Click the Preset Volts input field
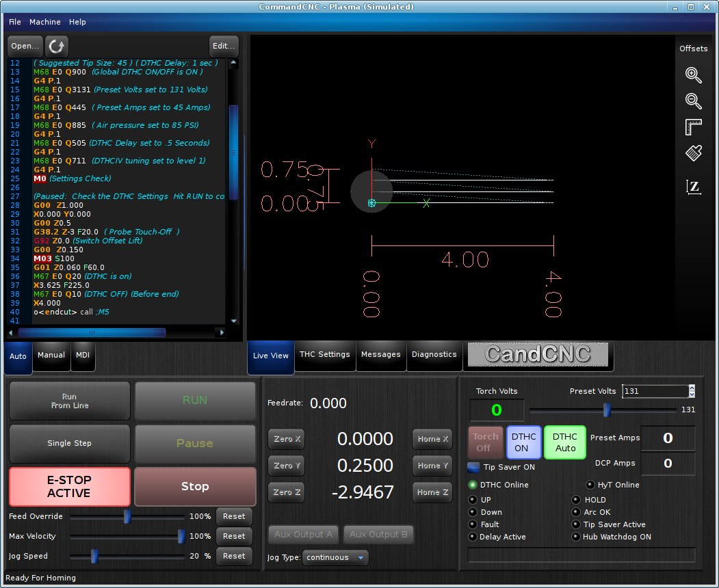Screen dimensions: 719x588 [656, 391]
